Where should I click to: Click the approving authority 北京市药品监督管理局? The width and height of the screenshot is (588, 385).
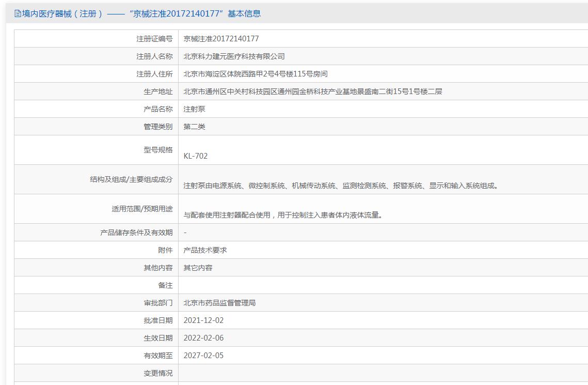(x=219, y=303)
